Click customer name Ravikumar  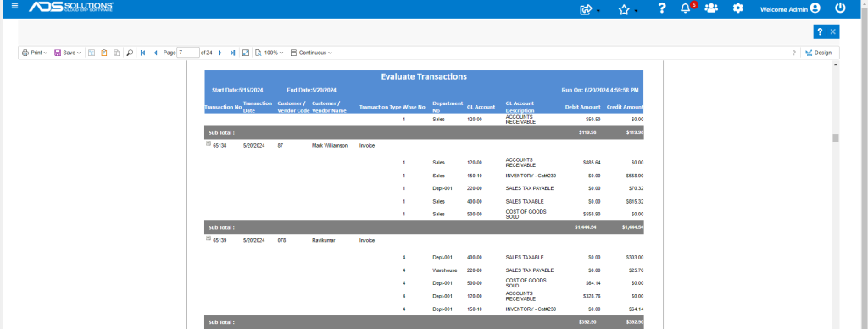tap(324, 240)
